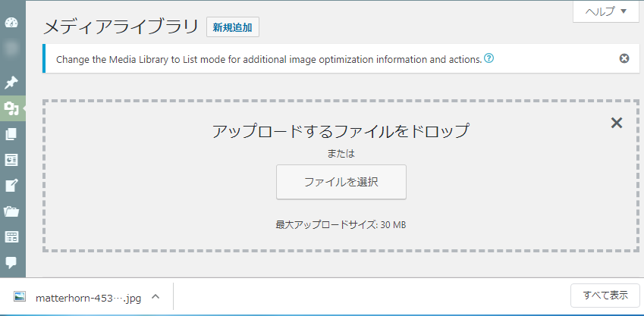
Task: Click すべて表示 to show all downloads
Action: tap(605, 295)
